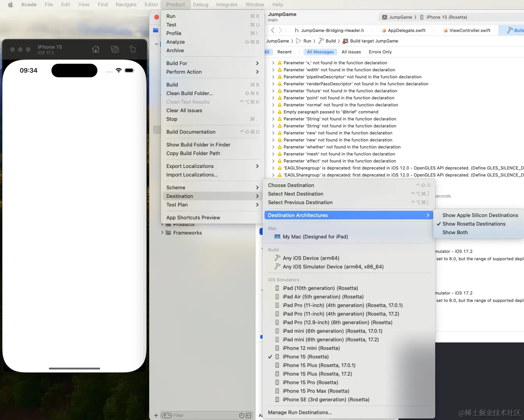This screenshot has height=420, width=524.
Task: Choose Profile in the Product menu
Action: point(213,34)
